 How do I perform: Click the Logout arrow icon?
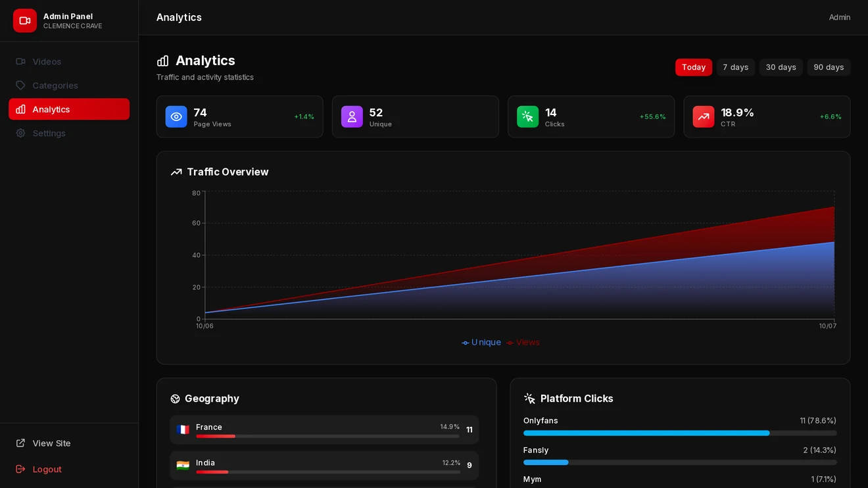(x=20, y=469)
